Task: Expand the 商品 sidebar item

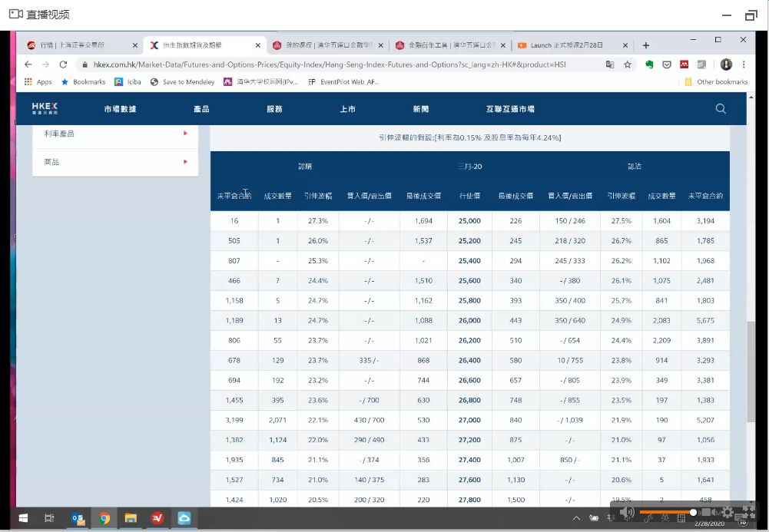Action: pos(115,162)
